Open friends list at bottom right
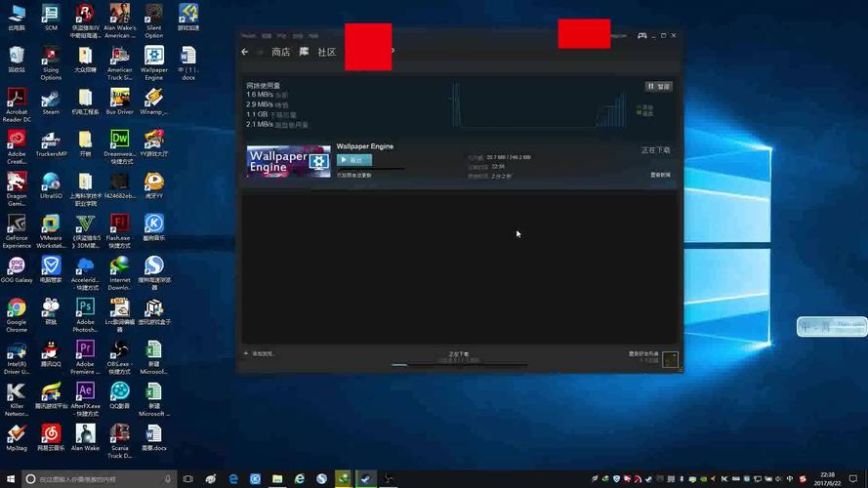Image resolution: width=868 pixels, height=488 pixels. (x=649, y=357)
